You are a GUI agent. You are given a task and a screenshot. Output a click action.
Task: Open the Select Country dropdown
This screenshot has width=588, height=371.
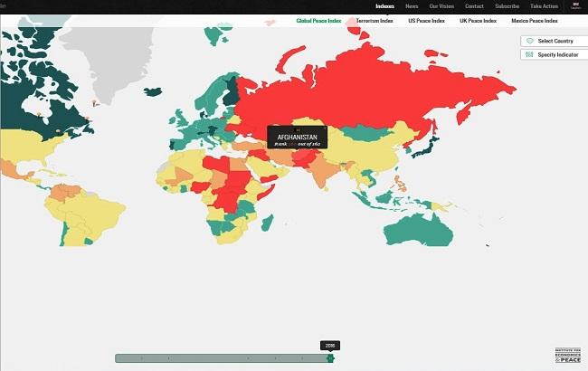click(x=555, y=41)
